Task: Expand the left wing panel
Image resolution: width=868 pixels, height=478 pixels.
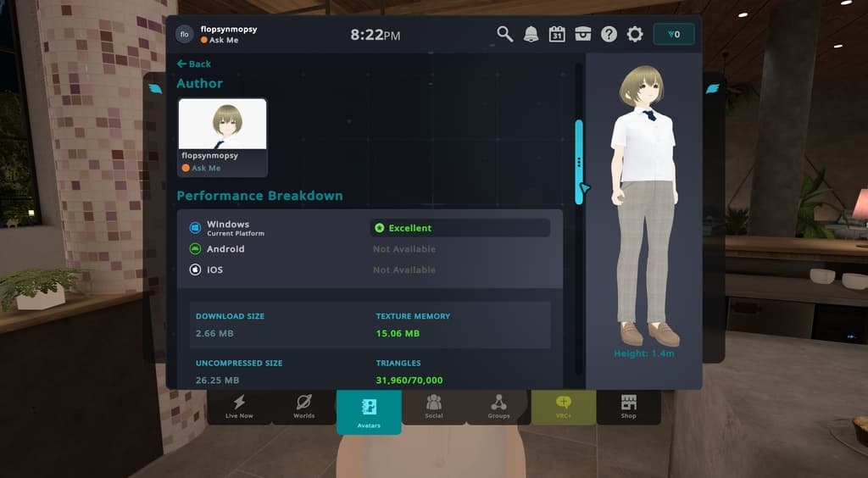Action: click(x=156, y=88)
